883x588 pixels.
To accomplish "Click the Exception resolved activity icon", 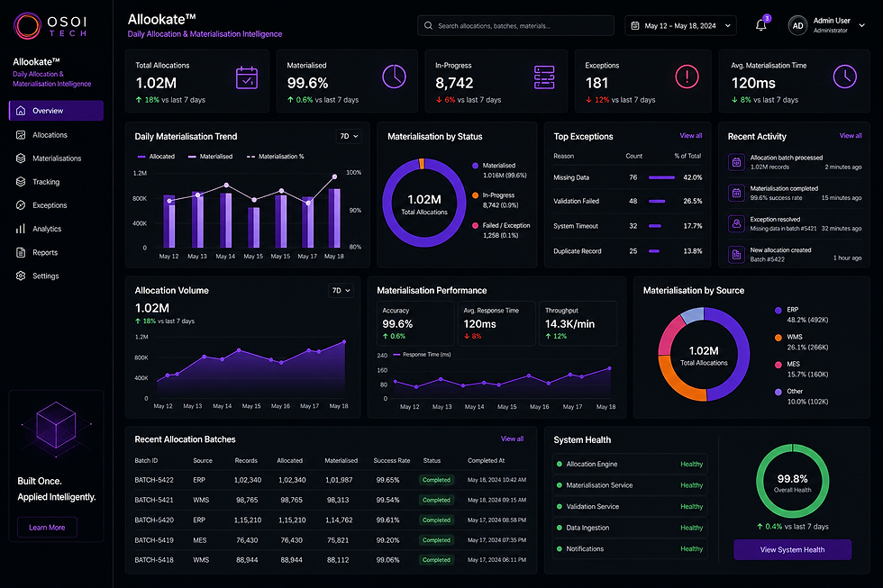I will (736, 224).
